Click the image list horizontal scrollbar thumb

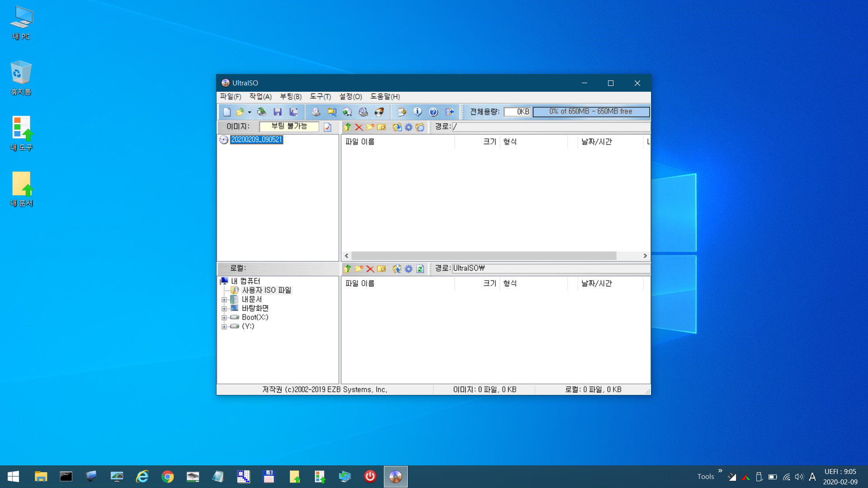(484, 256)
